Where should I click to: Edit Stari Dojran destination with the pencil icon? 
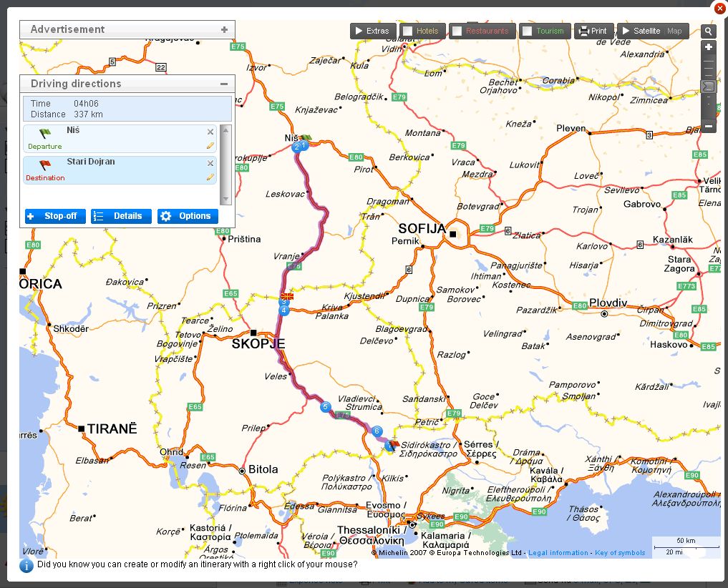(210, 177)
